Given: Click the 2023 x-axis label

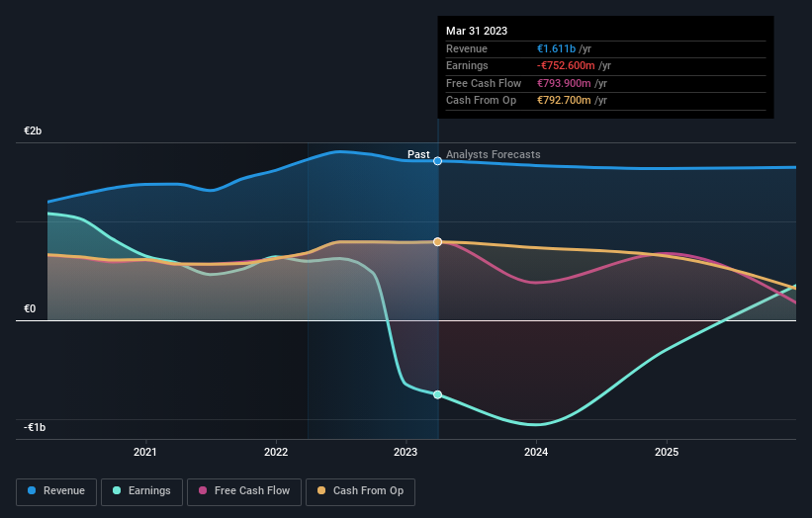Looking at the screenshot, I should point(406,452).
